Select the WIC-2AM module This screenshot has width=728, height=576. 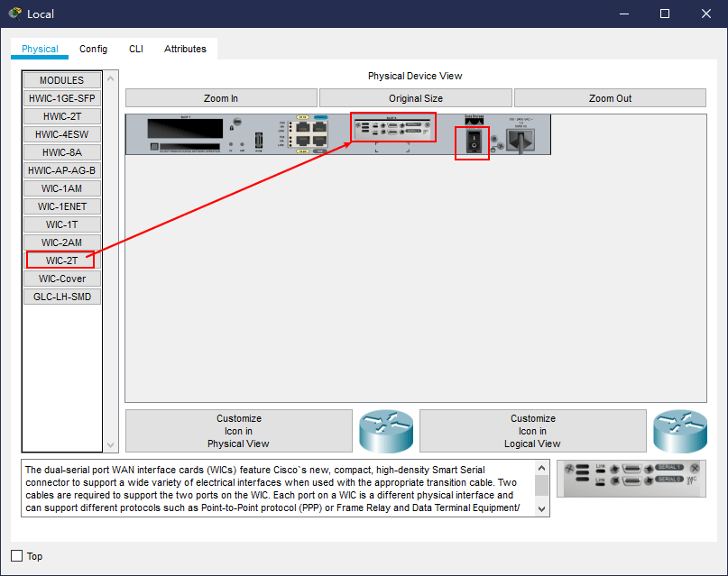(61, 243)
